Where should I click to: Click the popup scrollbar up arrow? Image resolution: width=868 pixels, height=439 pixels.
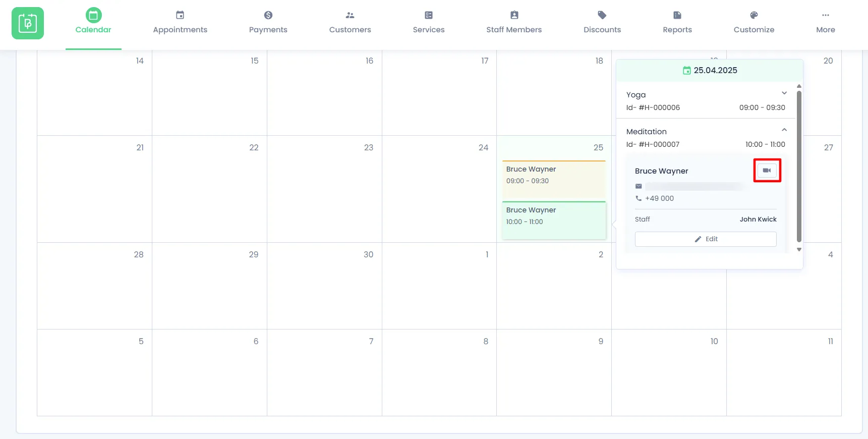799,86
